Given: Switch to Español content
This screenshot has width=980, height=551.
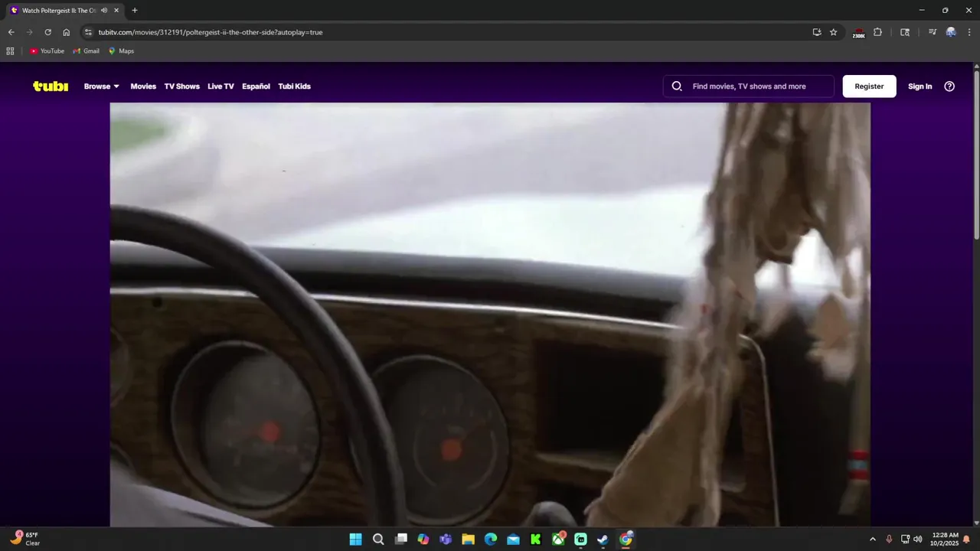Looking at the screenshot, I should 256,86.
